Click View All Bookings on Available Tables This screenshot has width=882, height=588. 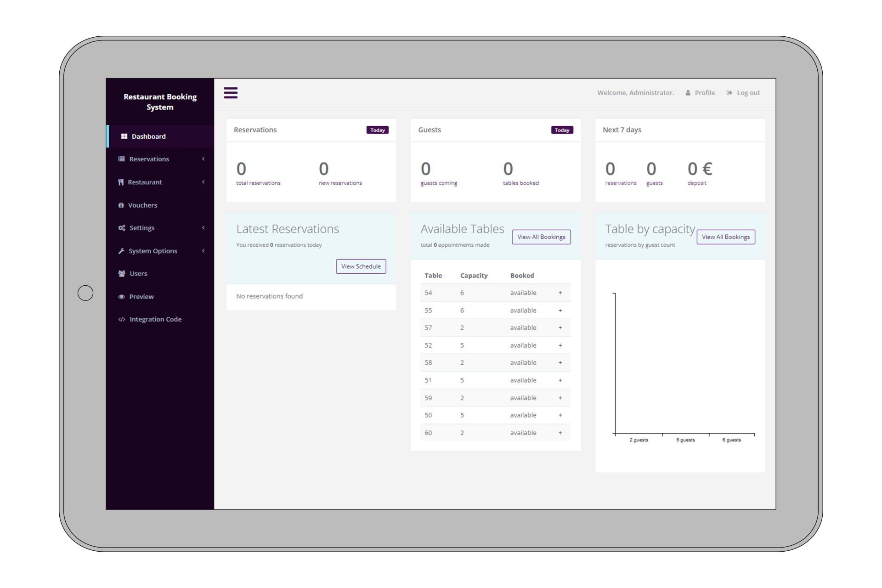click(x=541, y=237)
